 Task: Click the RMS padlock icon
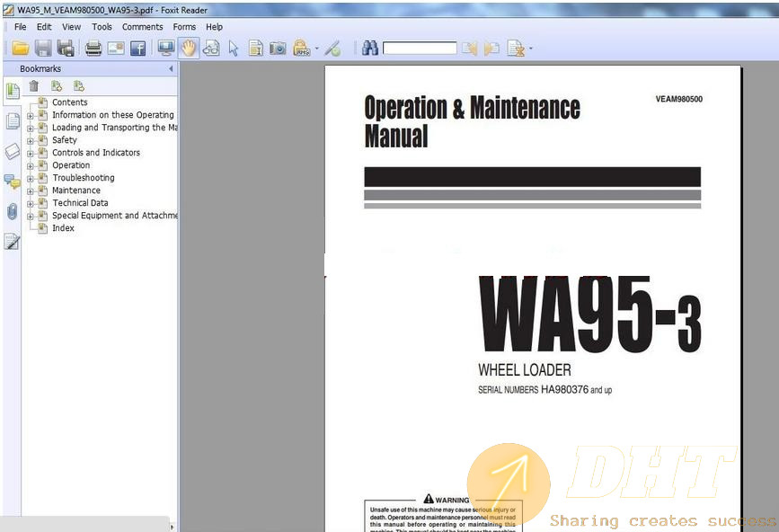coord(302,48)
